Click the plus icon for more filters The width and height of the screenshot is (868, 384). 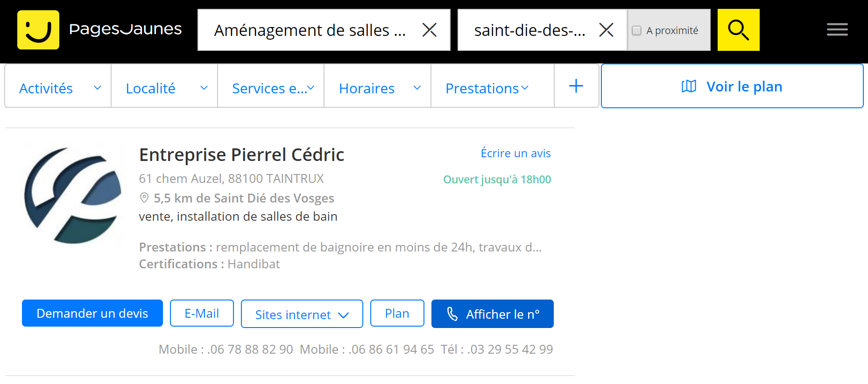[576, 86]
